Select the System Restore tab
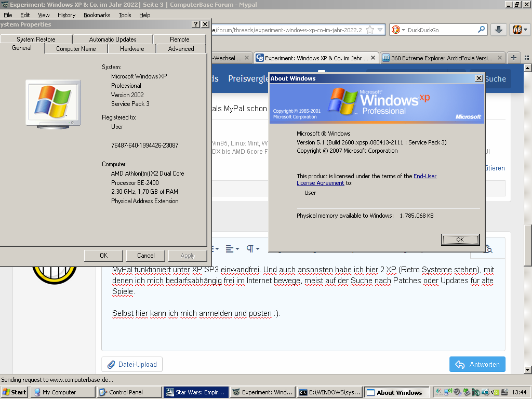Viewport: 532px width, 399px height. click(x=36, y=39)
